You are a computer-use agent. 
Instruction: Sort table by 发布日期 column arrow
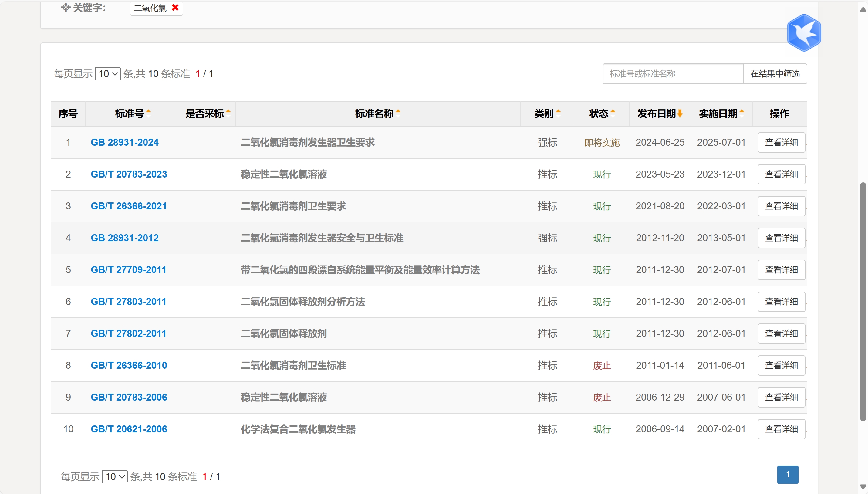coord(680,113)
